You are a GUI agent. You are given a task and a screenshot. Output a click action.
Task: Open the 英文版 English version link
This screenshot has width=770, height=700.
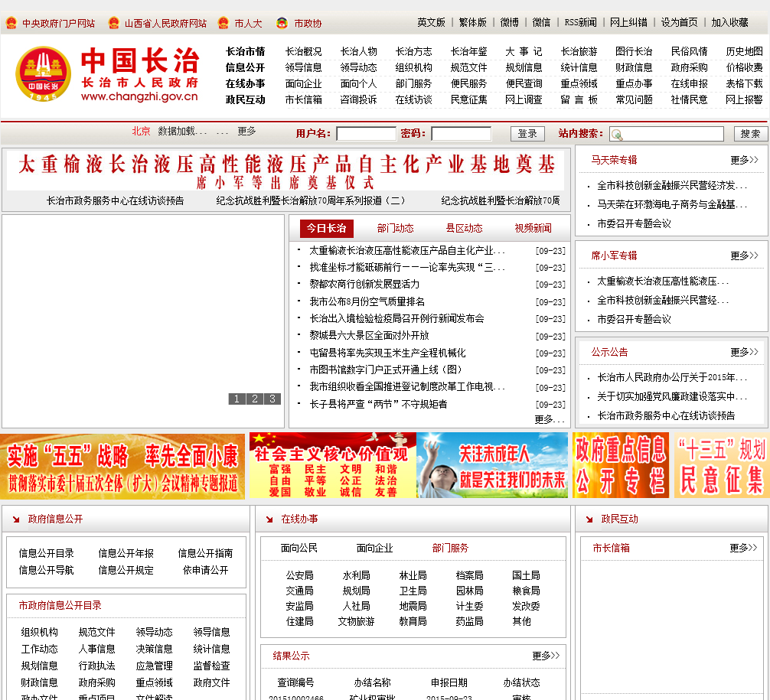[x=431, y=23]
